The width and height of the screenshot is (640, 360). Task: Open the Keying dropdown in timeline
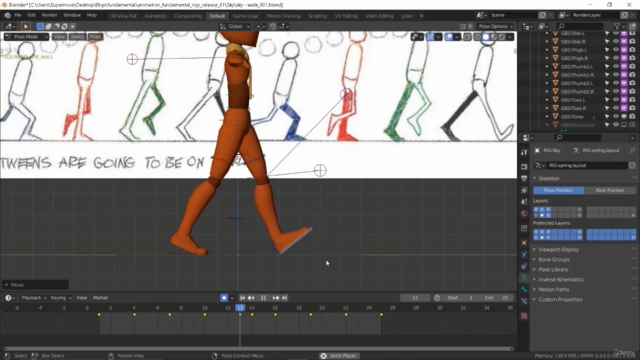(61, 298)
